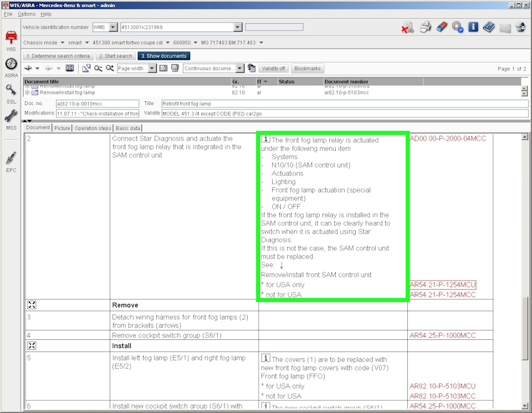Open link AD00.00-P-2000-04MCC

(448, 138)
